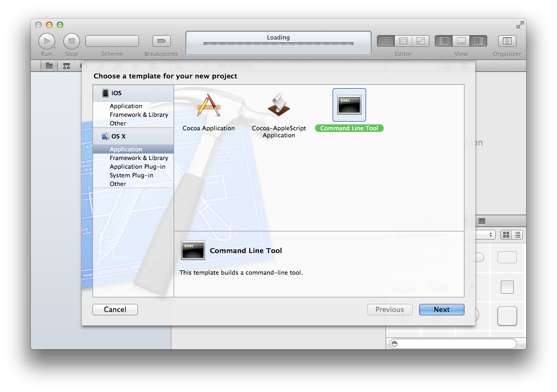Screen dimensions: 557x392
Task: Select Framework & Library under iOS
Action: (x=133, y=115)
